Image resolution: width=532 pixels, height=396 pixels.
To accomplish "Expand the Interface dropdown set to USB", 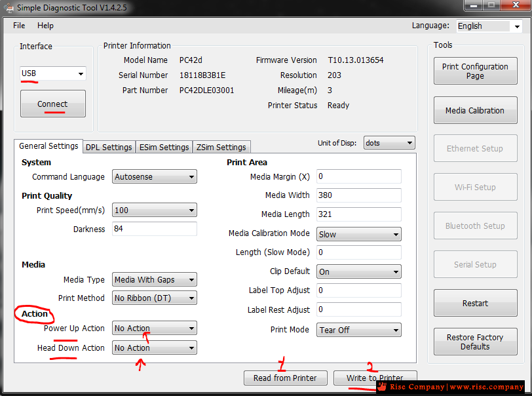I will pos(53,73).
